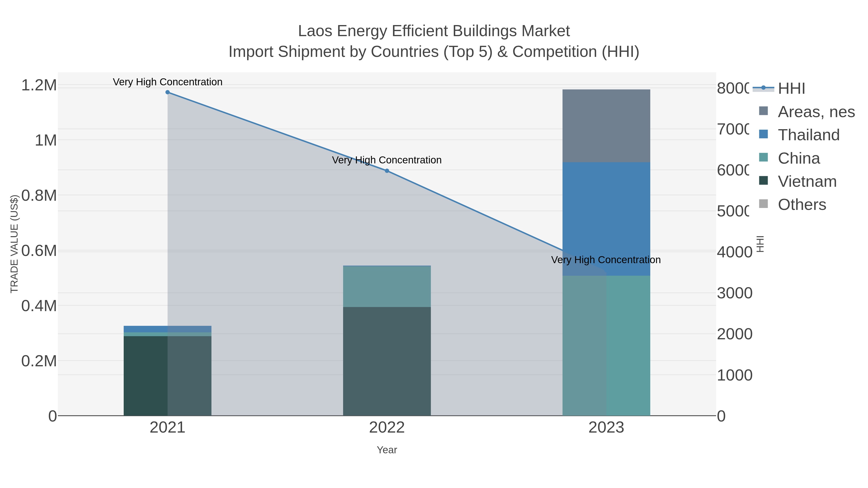Screen dimensions: 868x488
Task: Click the 2023 x-axis label
Action: [x=606, y=428]
